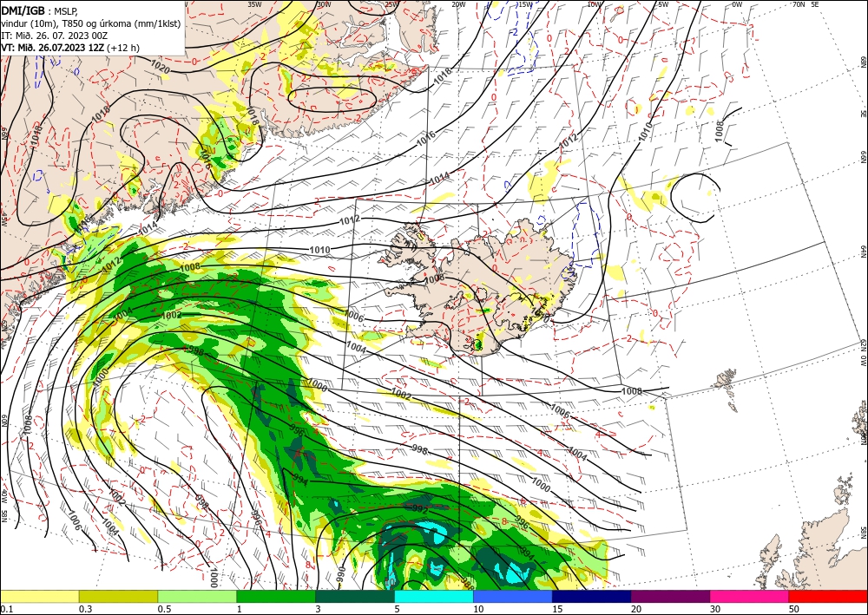Screen dimensions: 868x615
Task: Click the 'VT: Mið. 26.07.2023 12Z (+12 h)' line
Action: point(70,48)
